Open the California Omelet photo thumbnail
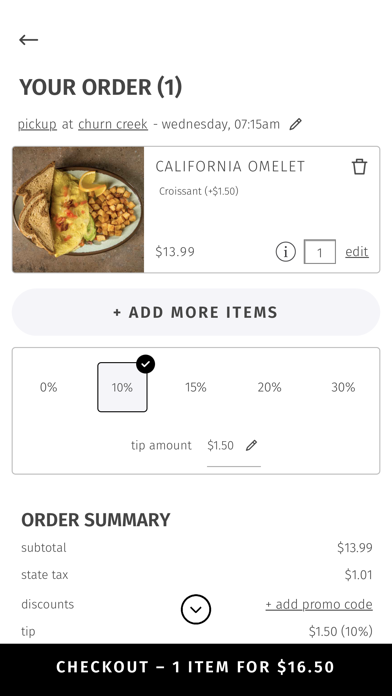This screenshot has width=392, height=696. (x=79, y=210)
